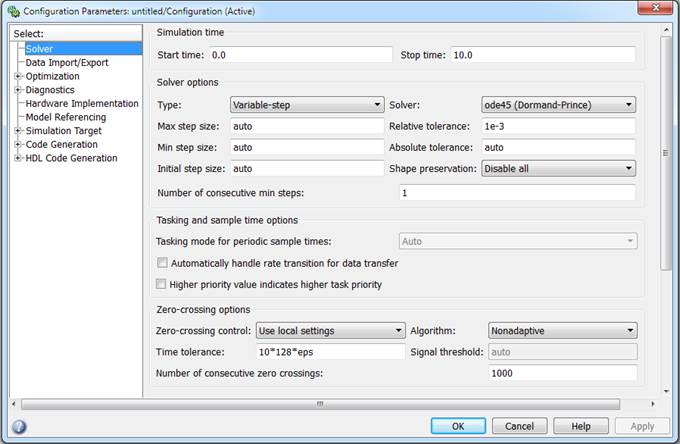Click the Absolute tolerance field

click(x=559, y=147)
